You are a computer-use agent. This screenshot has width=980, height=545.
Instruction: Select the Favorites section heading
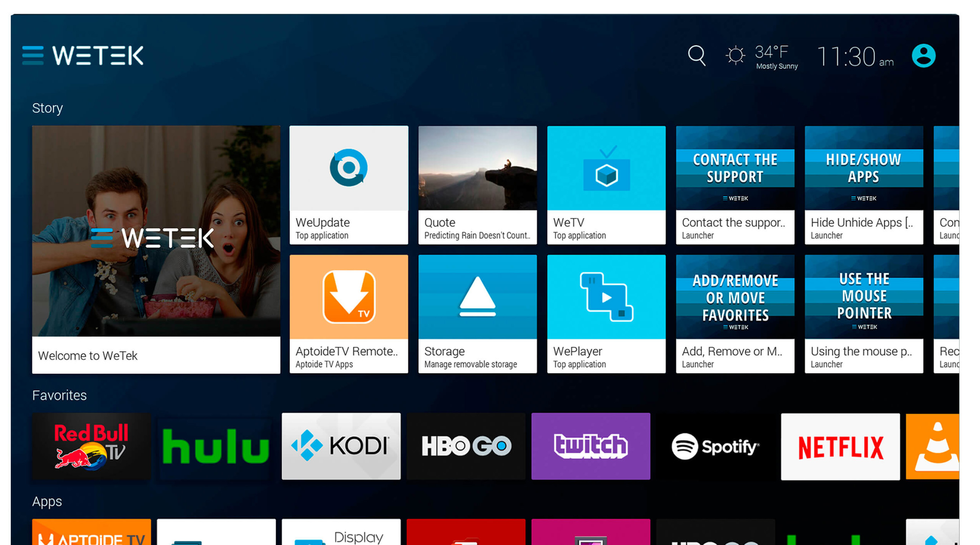pyautogui.click(x=59, y=395)
